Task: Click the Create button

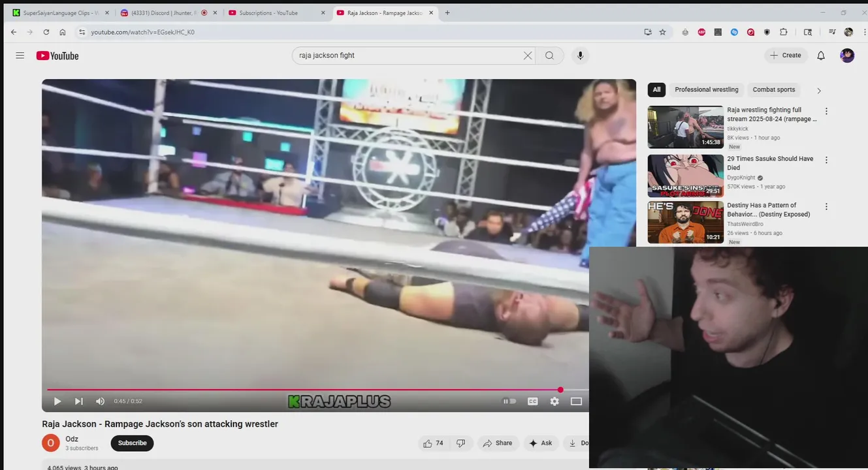Action: pyautogui.click(x=786, y=55)
